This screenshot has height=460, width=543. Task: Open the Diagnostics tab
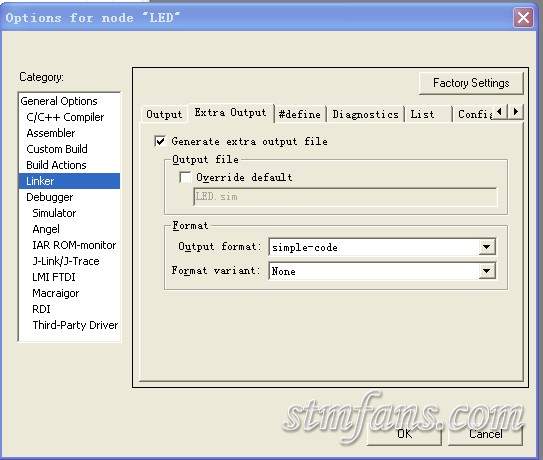(x=365, y=114)
